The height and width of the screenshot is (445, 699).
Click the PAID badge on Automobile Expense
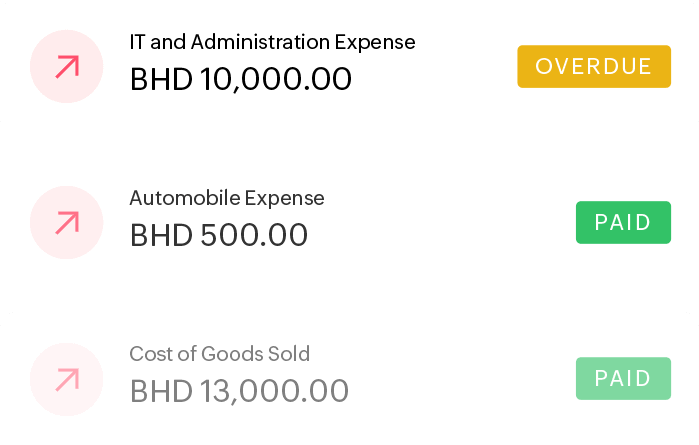(x=622, y=222)
